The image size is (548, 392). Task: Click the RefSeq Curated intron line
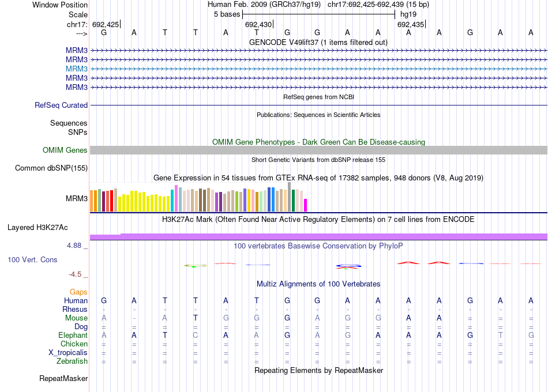[x=319, y=105]
